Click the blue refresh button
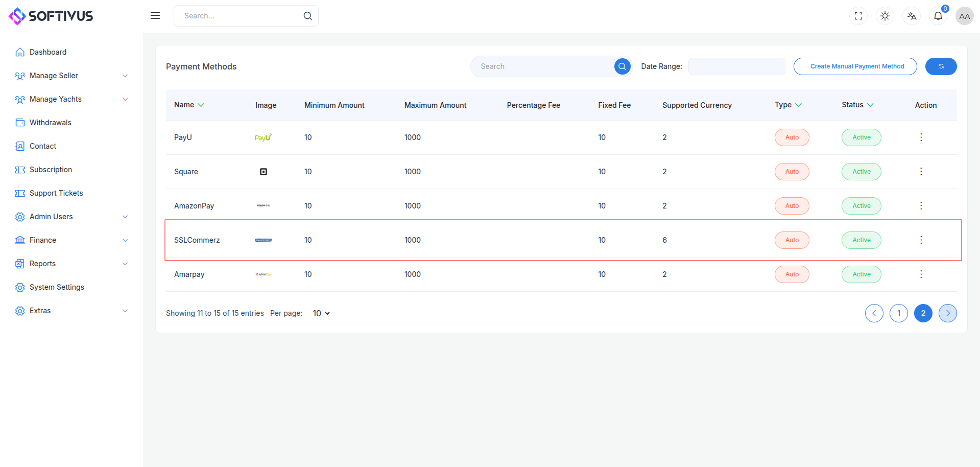Viewport: 980px width, 467px height. click(941, 66)
